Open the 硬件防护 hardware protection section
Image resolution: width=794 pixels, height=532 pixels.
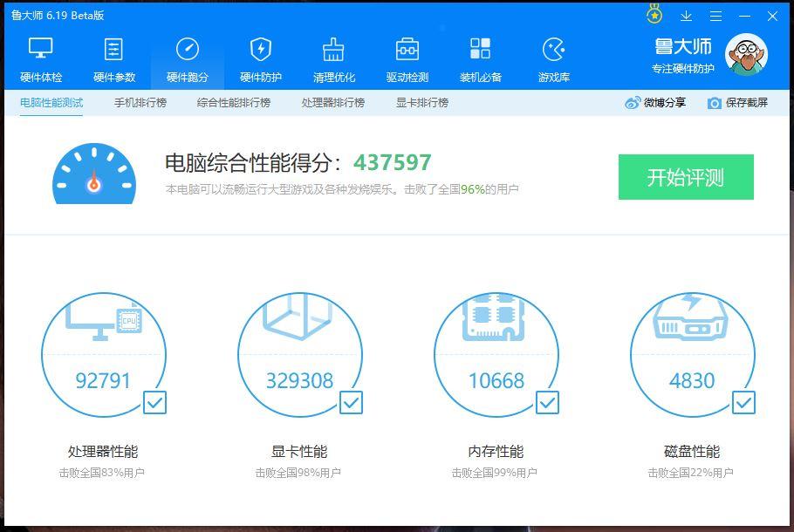(261, 59)
